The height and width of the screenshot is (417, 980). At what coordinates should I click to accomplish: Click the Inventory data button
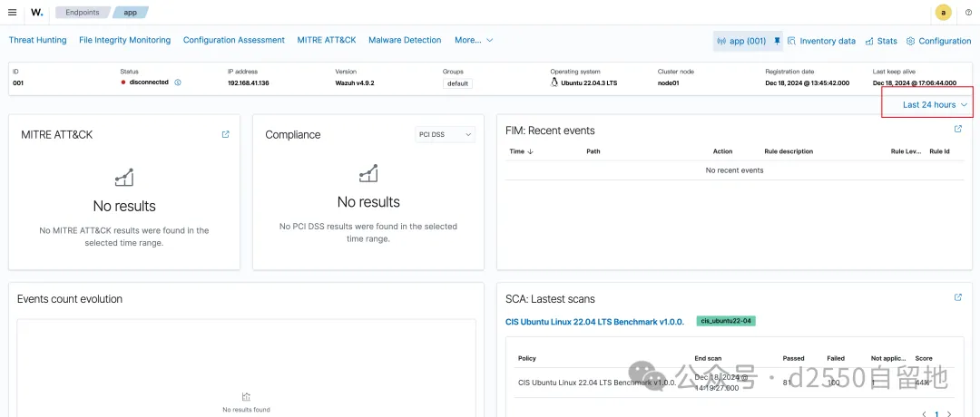tap(821, 41)
